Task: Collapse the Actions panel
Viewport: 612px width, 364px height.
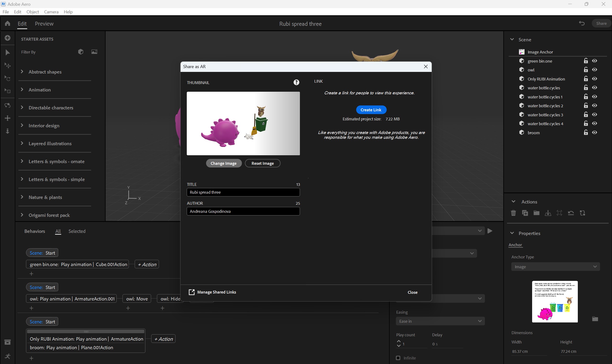Action: pos(513,202)
